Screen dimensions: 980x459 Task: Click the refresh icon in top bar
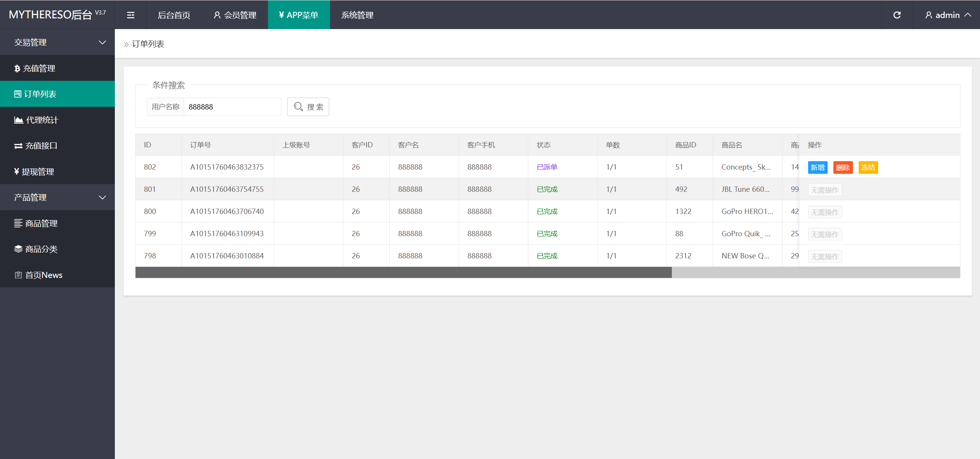tap(897, 15)
